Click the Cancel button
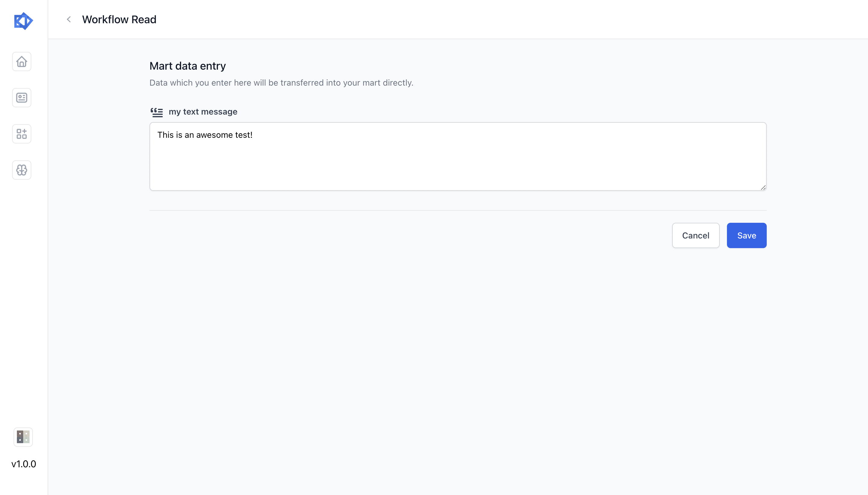This screenshot has height=495, width=868. click(696, 236)
